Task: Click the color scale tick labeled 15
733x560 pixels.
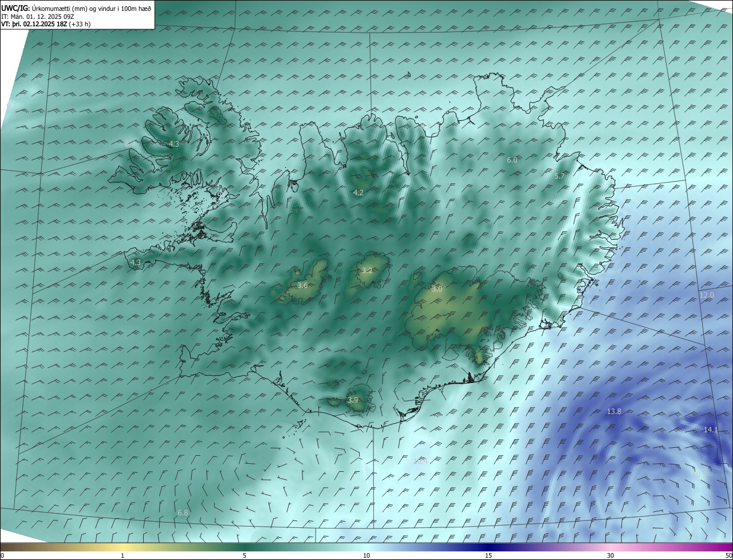Action: pos(488,556)
